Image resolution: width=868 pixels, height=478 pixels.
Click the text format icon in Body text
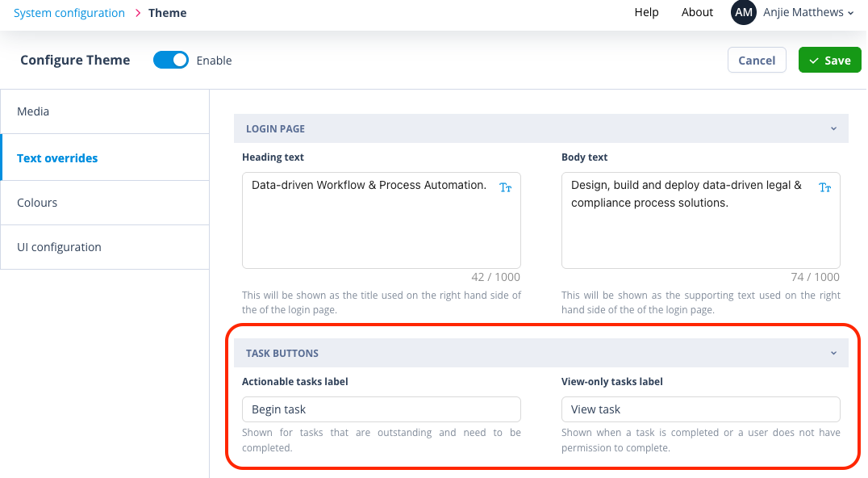click(x=824, y=188)
